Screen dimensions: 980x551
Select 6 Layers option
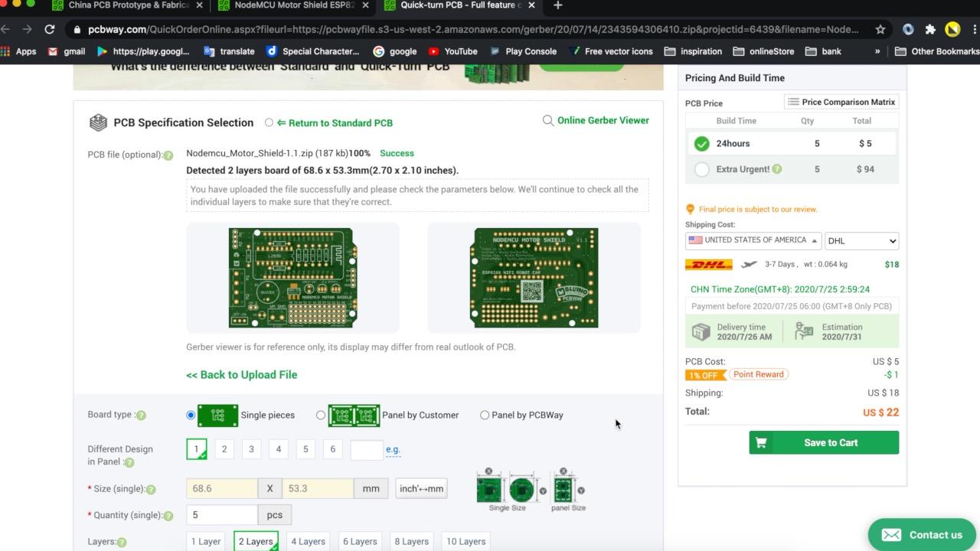[360, 541]
